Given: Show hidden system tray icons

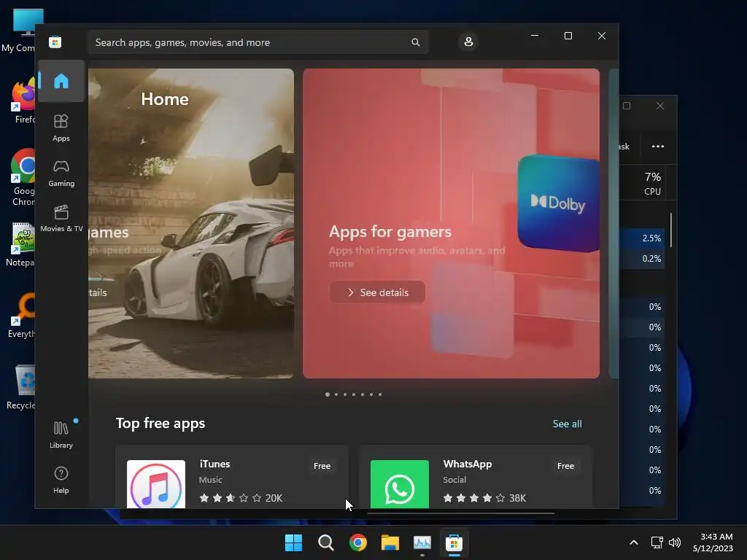Looking at the screenshot, I should [x=634, y=542].
